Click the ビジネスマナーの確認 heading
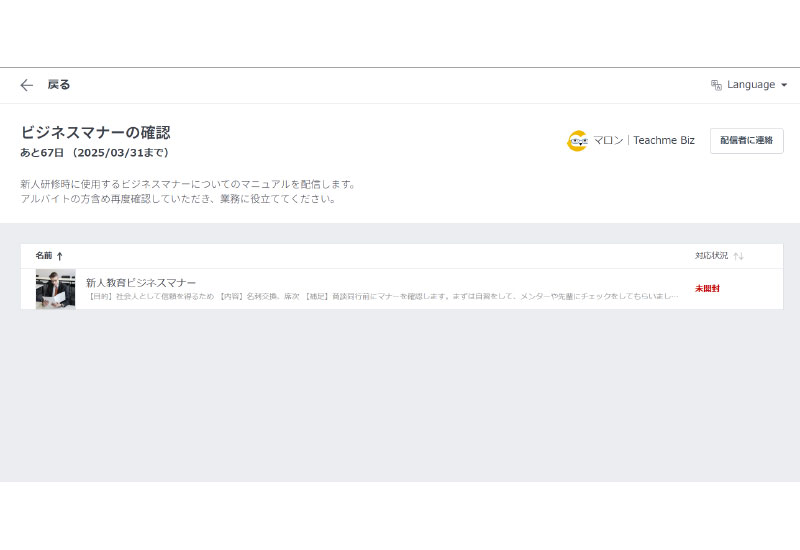Image resolution: width=800 pixels, height=550 pixels. pyautogui.click(x=95, y=132)
